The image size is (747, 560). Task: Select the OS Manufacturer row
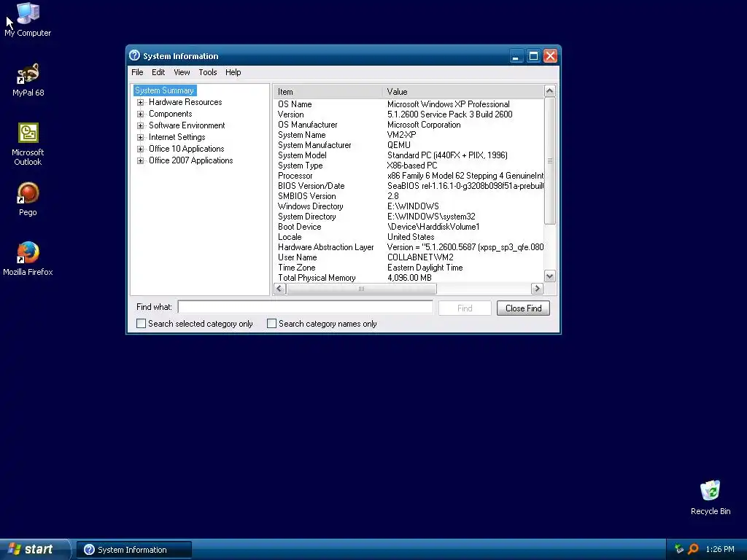tap(409, 125)
